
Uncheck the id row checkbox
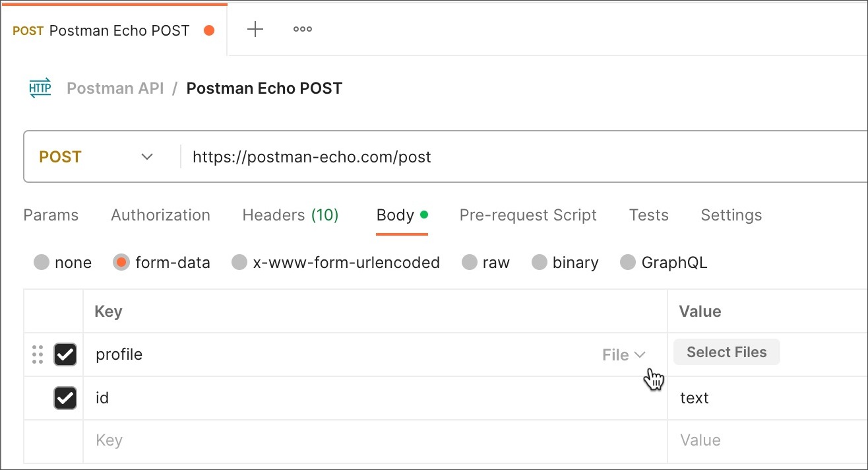[x=65, y=398]
